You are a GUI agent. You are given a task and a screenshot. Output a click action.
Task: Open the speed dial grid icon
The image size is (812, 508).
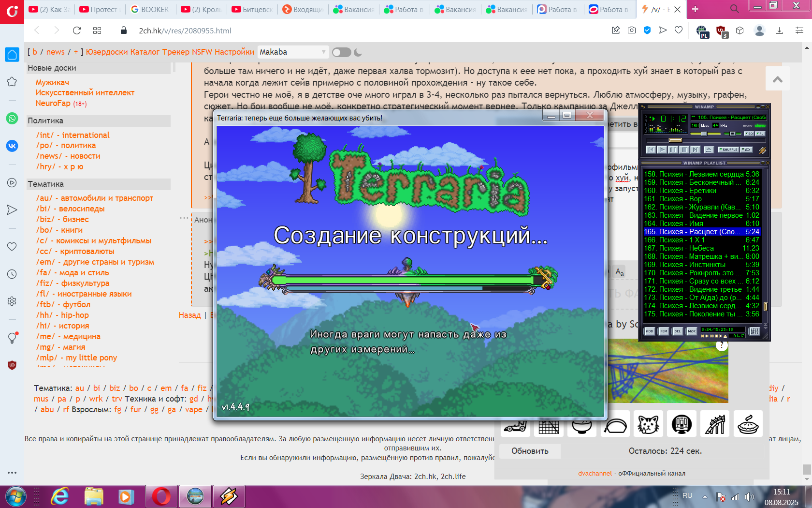tap(97, 30)
